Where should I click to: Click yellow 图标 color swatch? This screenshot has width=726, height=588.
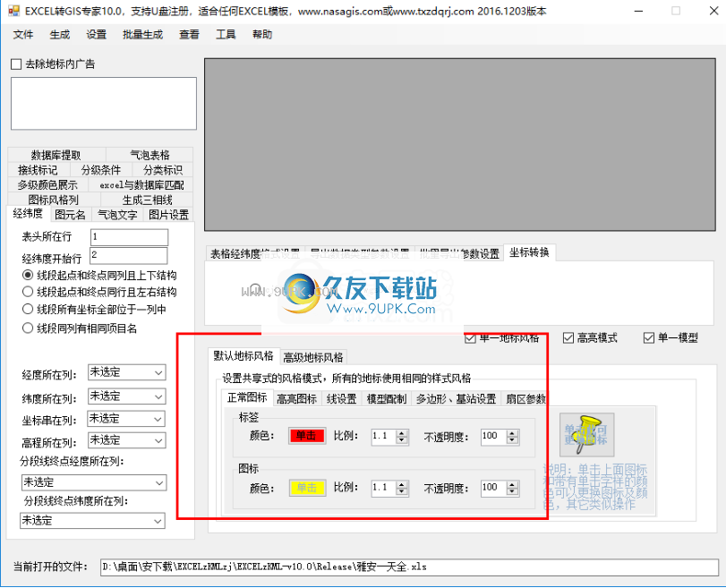coord(306,488)
